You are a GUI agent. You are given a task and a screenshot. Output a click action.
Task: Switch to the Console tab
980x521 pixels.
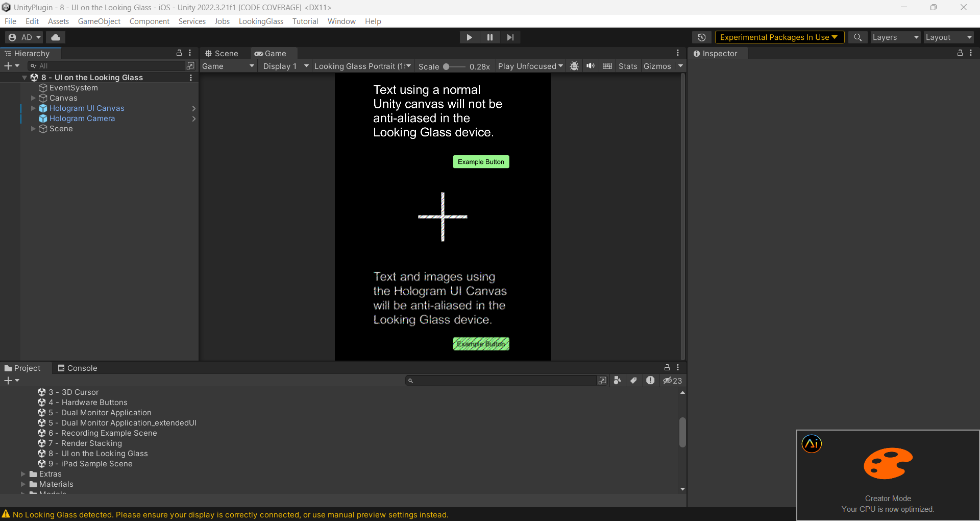tap(77, 368)
